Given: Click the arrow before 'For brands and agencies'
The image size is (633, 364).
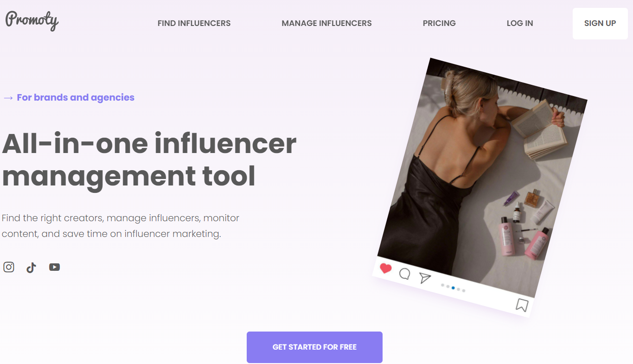Looking at the screenshot, I should tap(8, 98).
